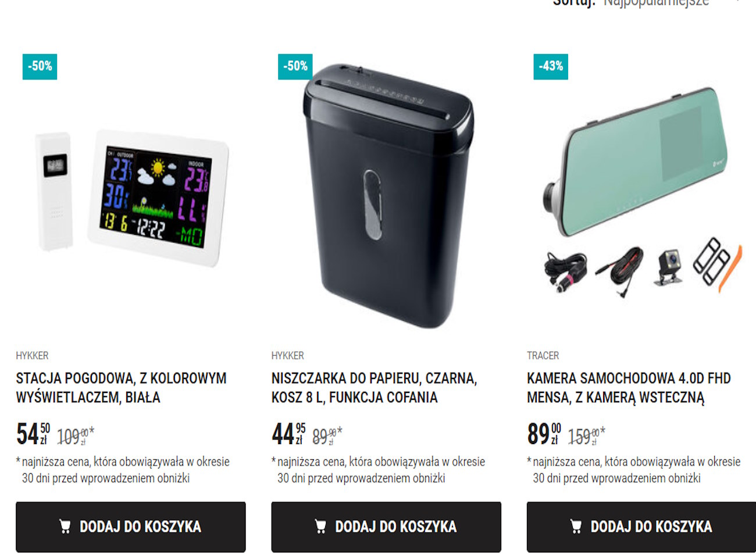Click the -43% badge on car camera
This screenshot has height=558, width=756.
[551, 66]
